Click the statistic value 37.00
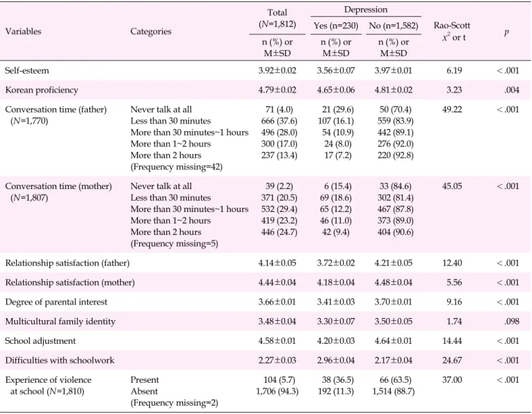The image size is (532, 414). click(452, 380)
